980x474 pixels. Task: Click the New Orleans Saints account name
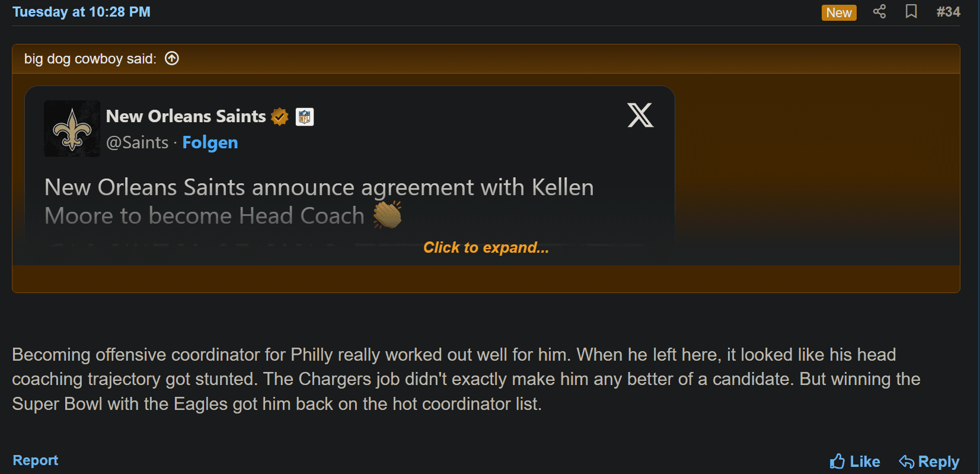click(x=186, y=116)
